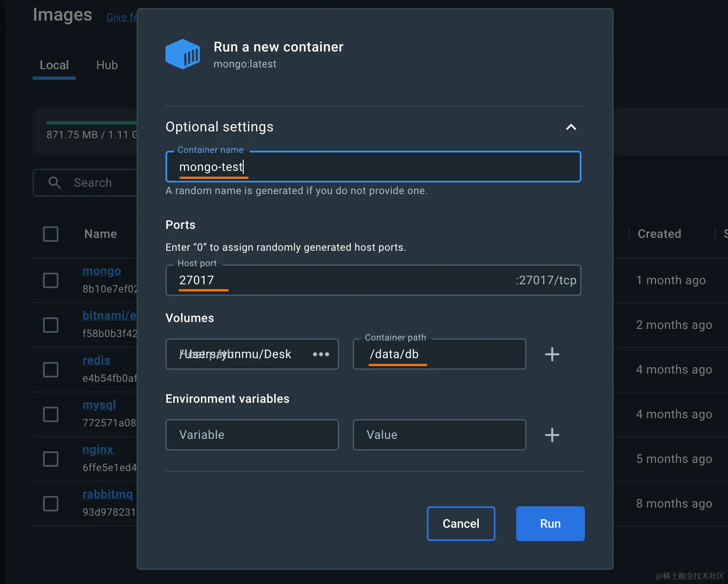
Task: Cancel the new container dialog
Action: click(461, 523)
